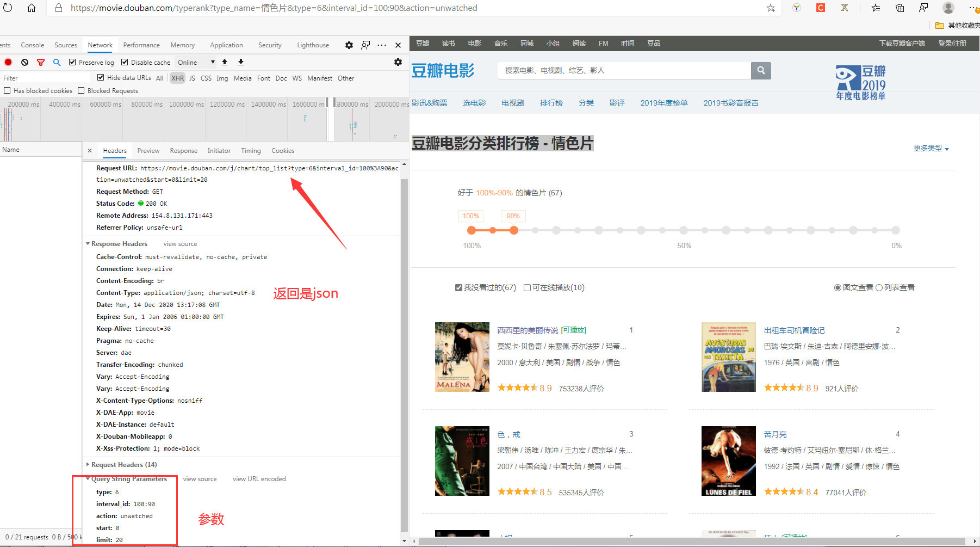Import HAR file with upload arrow icon
Screen dimensions: 980x547
225,62
